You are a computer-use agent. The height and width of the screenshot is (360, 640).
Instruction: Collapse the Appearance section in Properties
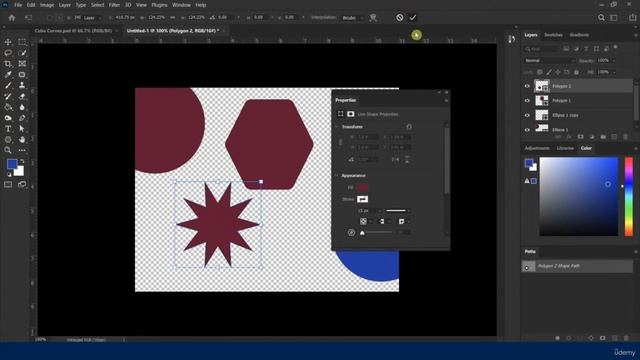tap(337, 176)
